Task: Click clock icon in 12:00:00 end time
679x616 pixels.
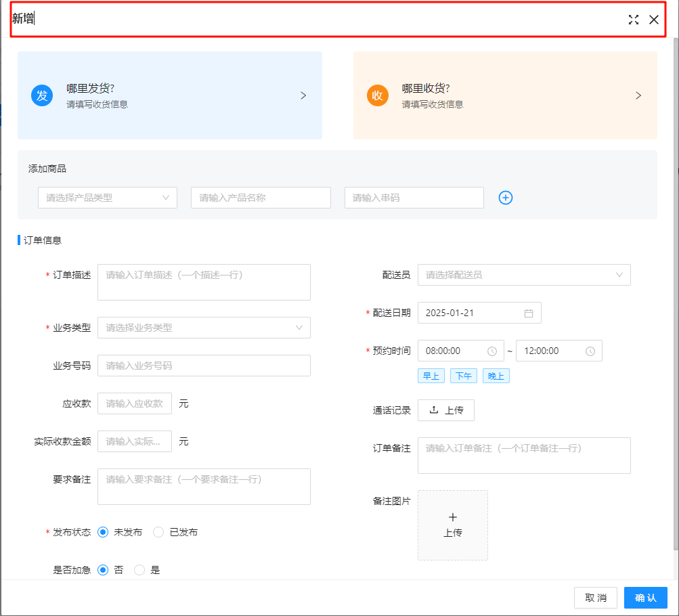Action: [590, 351]
